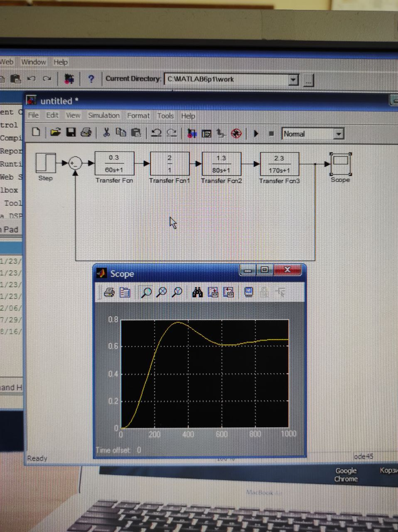Screen dimensions: 398x532
Task: Click the 'Time offset: 0' text
Action: pyautogui.click(x=118, y=450)
